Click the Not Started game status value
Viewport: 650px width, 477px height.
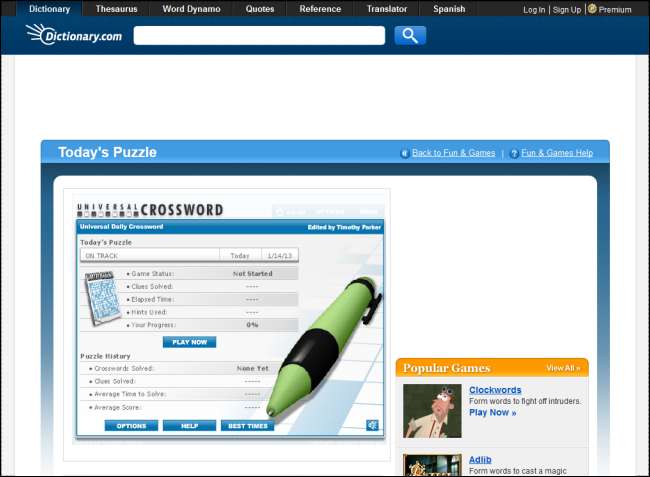[252, 274]
